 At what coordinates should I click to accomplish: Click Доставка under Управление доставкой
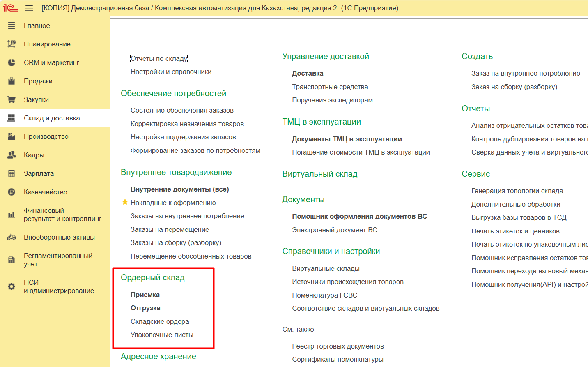[x=308, y=73]
